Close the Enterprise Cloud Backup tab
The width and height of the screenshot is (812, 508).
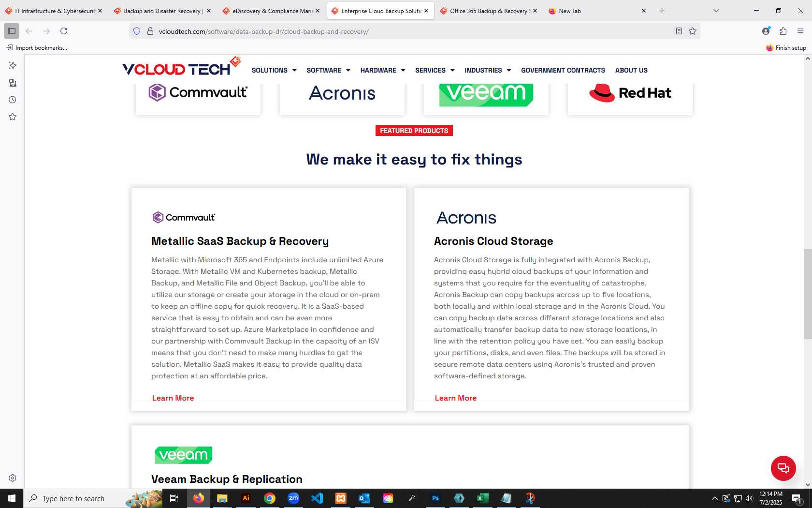click(426, 11)
